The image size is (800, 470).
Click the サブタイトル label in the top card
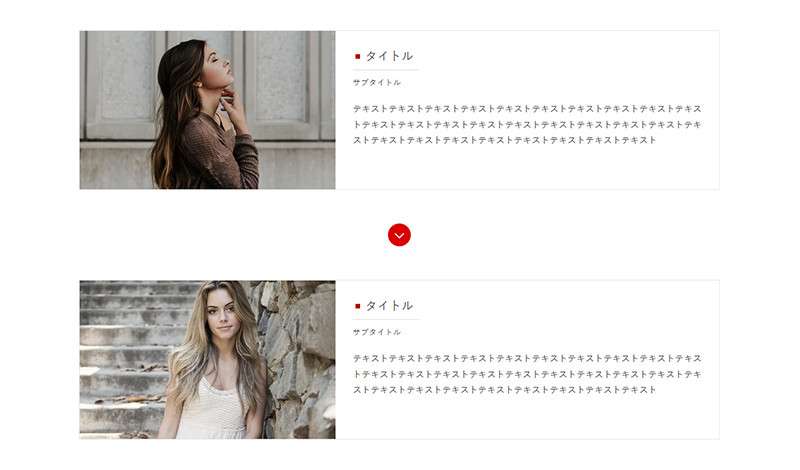(x=377, y=83)
